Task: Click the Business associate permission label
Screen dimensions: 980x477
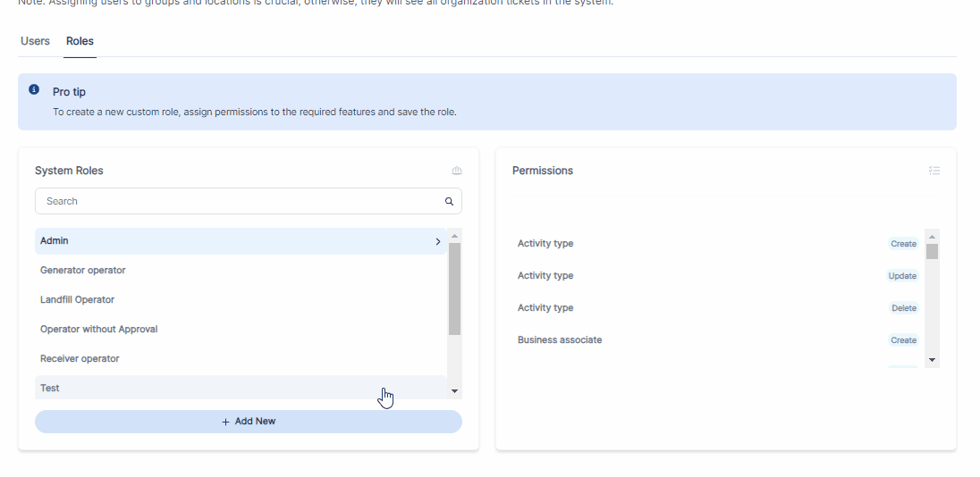Action: 560,340
